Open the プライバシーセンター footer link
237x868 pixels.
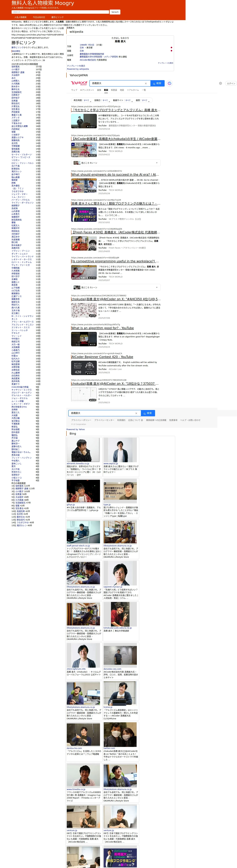pos(104,420)
